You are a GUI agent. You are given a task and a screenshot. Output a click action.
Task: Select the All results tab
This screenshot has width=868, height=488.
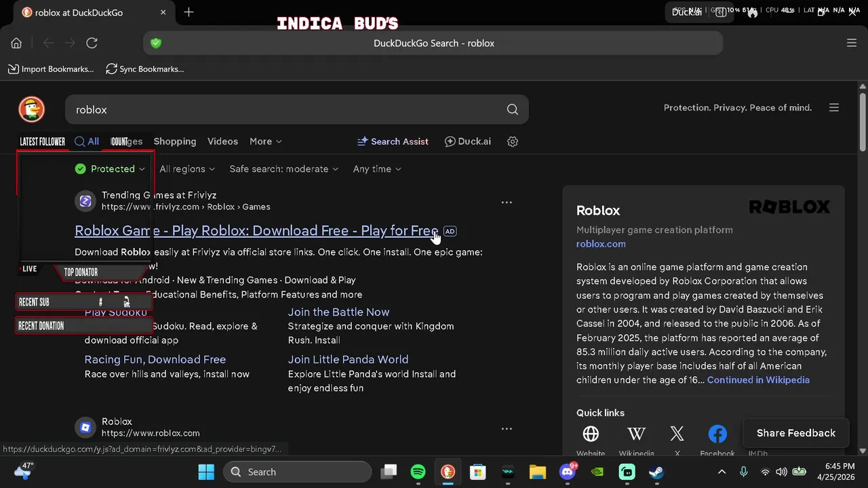[x=87, y=142]
